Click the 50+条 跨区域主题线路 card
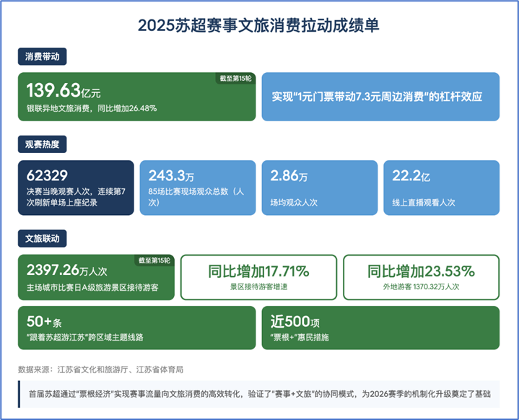 [x=136, y=328]
